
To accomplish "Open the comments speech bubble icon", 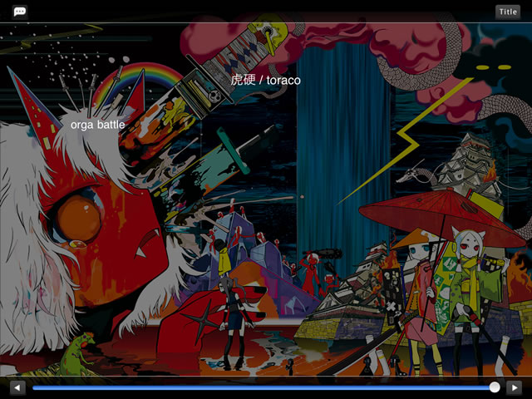I will (x=20, y=12).
